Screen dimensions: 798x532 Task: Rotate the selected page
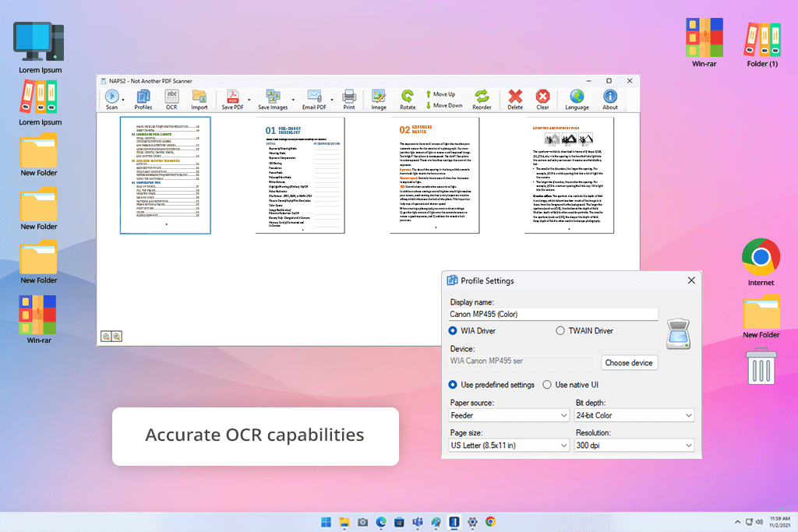pyautogui.click(x=407, y=99)
